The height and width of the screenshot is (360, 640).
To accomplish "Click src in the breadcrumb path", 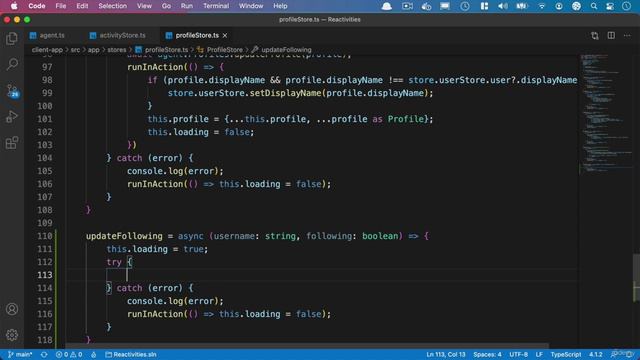I will (x=75, y=50).
